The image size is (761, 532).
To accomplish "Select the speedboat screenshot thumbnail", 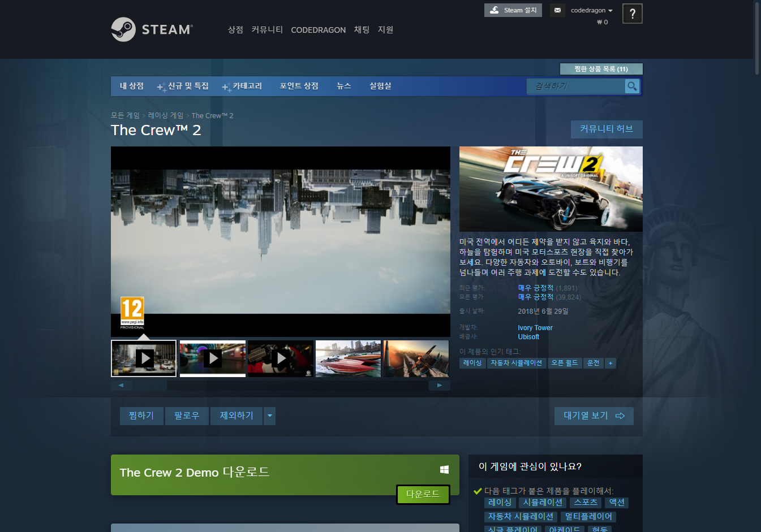I will point(349,358).
